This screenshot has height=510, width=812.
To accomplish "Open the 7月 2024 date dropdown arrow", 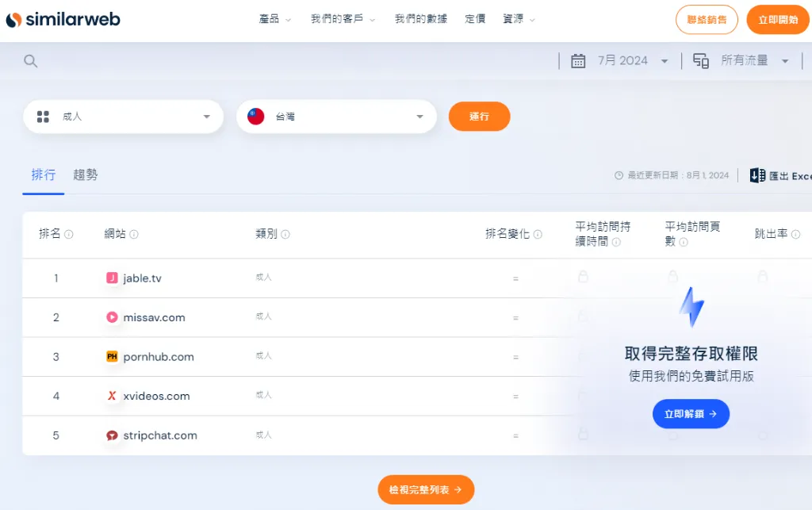I will click(x=665, y=59).
